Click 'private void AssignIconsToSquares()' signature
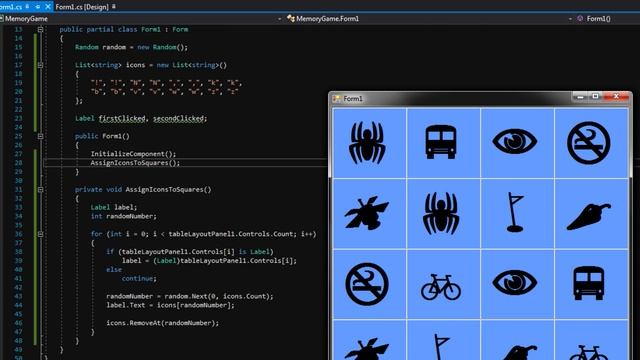The height and width of the screenshot is (360, 640). (143, 189)
